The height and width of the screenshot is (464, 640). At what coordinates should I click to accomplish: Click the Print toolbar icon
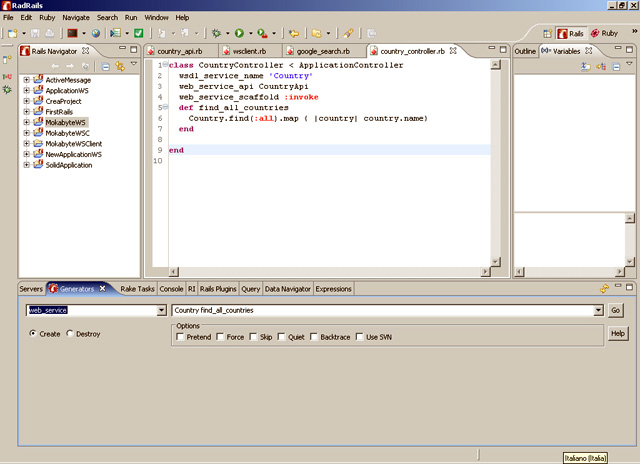coord(49,33)
